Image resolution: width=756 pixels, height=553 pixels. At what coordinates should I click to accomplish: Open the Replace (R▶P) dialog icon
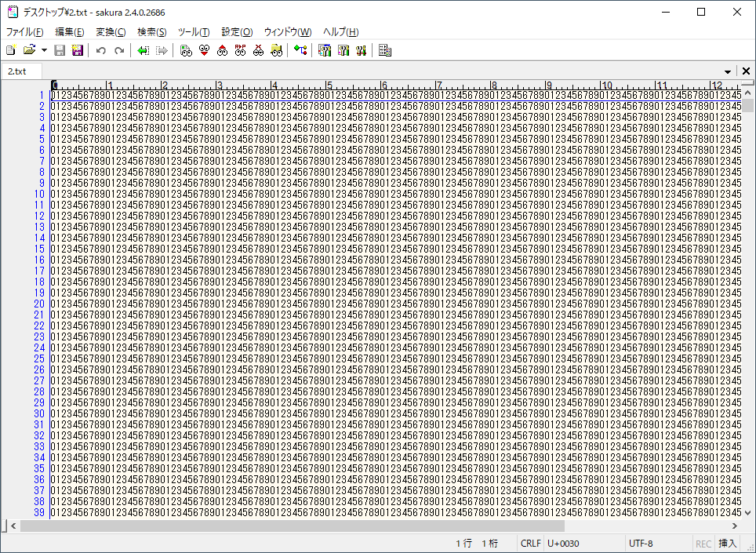pyautogui.click(x=240, y=50)
